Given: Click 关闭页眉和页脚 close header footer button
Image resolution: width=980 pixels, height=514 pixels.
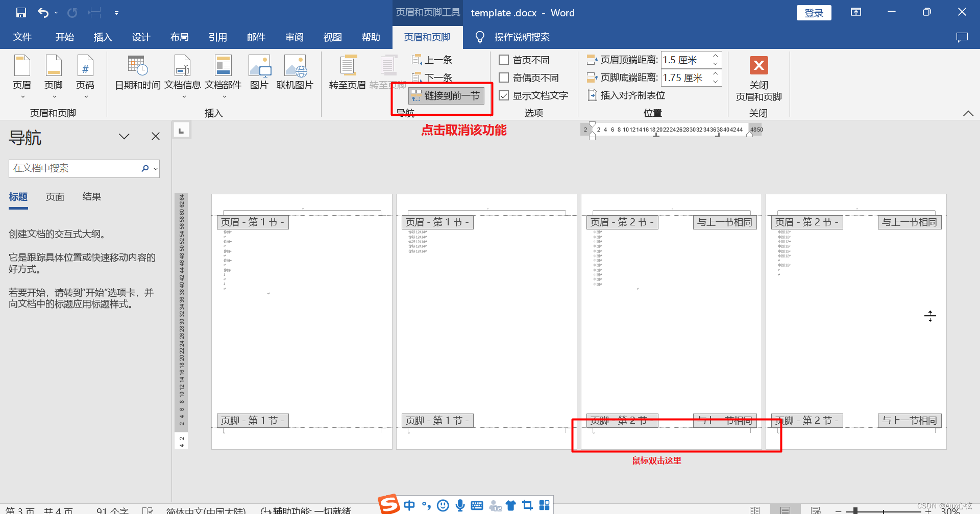Looking at the screenshot, I should click(x=758, y=78).
